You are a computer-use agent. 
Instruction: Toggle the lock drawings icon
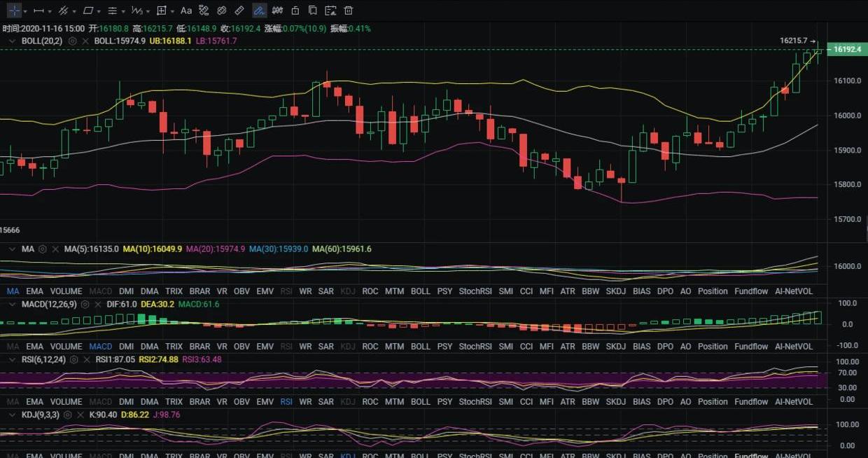(295, 11)
